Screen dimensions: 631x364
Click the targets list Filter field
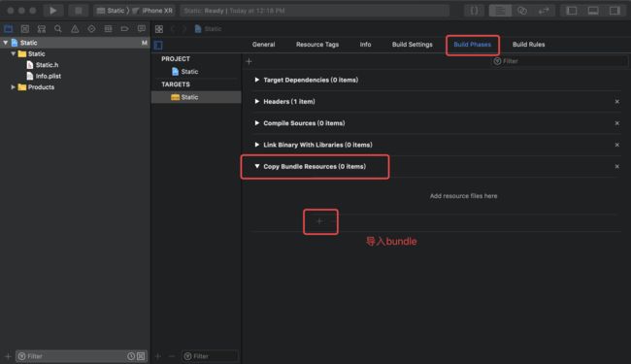210,356
